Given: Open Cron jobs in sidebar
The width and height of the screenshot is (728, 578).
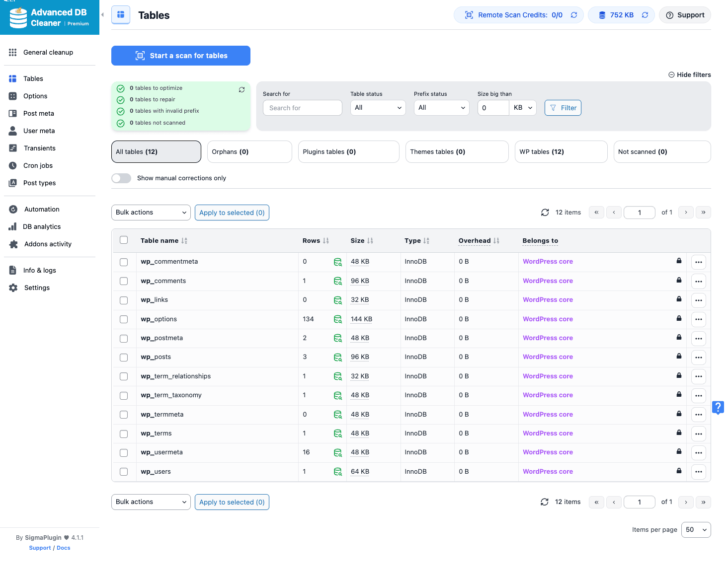Looking at the screenshot, I should coord(38,165).
